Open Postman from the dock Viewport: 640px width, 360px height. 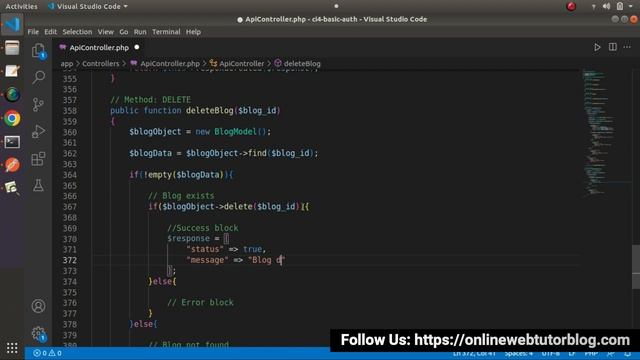(x=12, y=165)
